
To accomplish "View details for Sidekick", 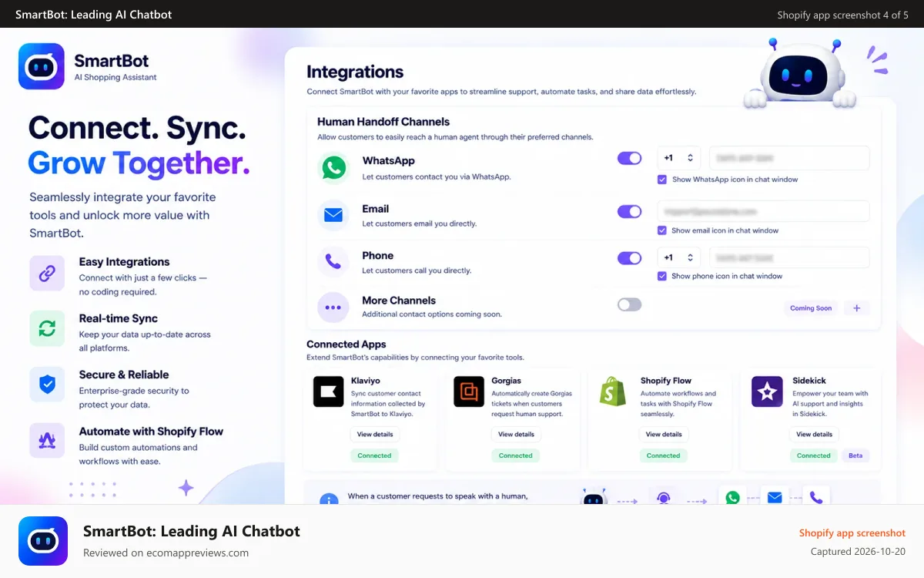I will pos(814,435).
